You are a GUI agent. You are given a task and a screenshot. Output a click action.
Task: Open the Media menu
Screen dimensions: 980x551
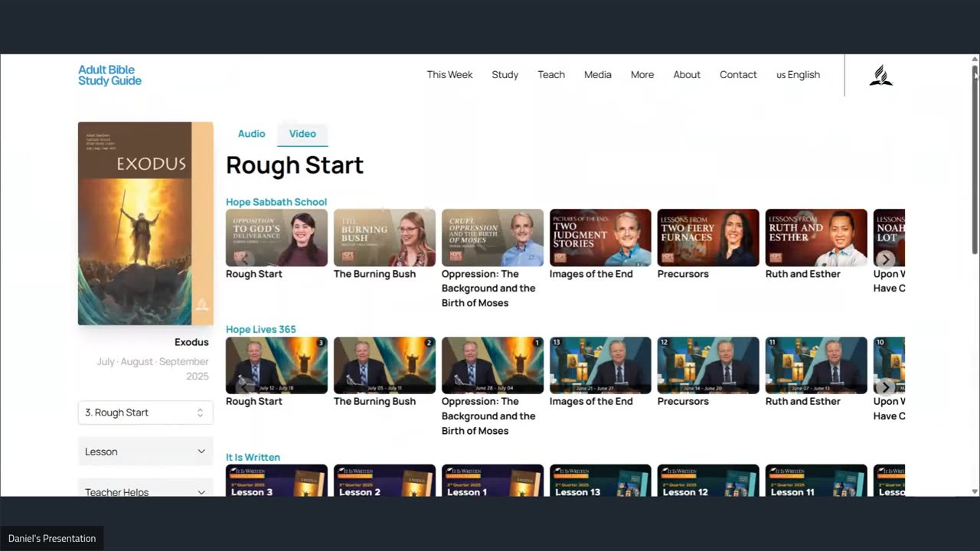(598, 74)
